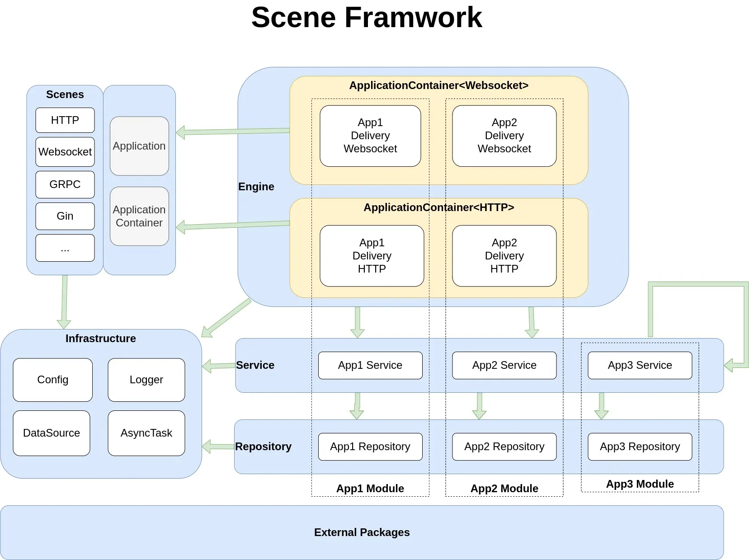Click the Logger infrastructure box
The image size is (749, 560).
(x=146, y=380)
